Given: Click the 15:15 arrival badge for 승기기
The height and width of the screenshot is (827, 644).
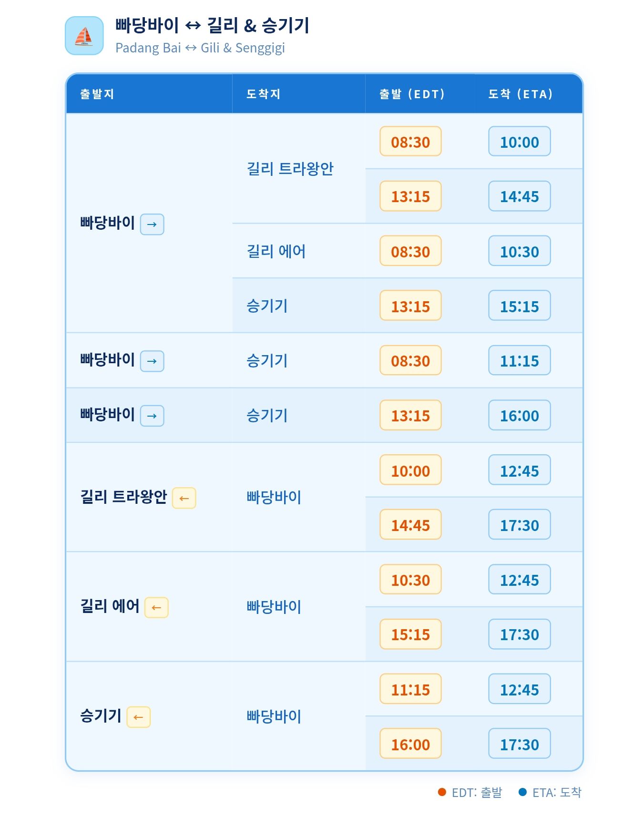Looking at the screenshot, I should coord(520,306).
